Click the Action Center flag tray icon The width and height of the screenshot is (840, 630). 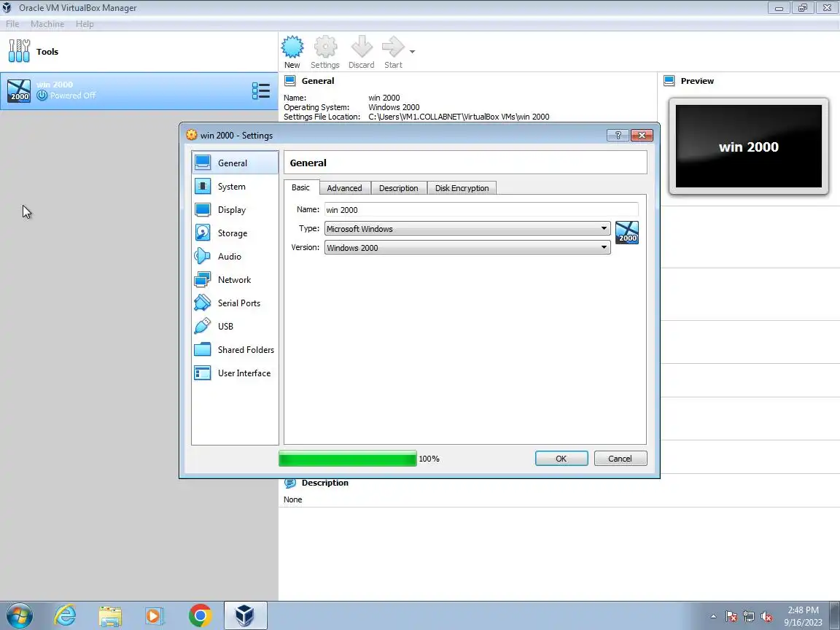[x=731, y=617]
